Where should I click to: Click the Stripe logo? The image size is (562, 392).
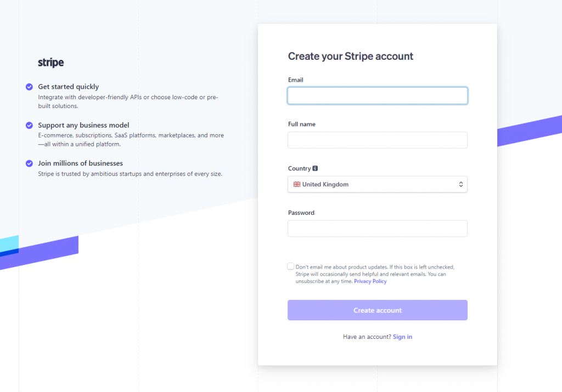point(51,63)
